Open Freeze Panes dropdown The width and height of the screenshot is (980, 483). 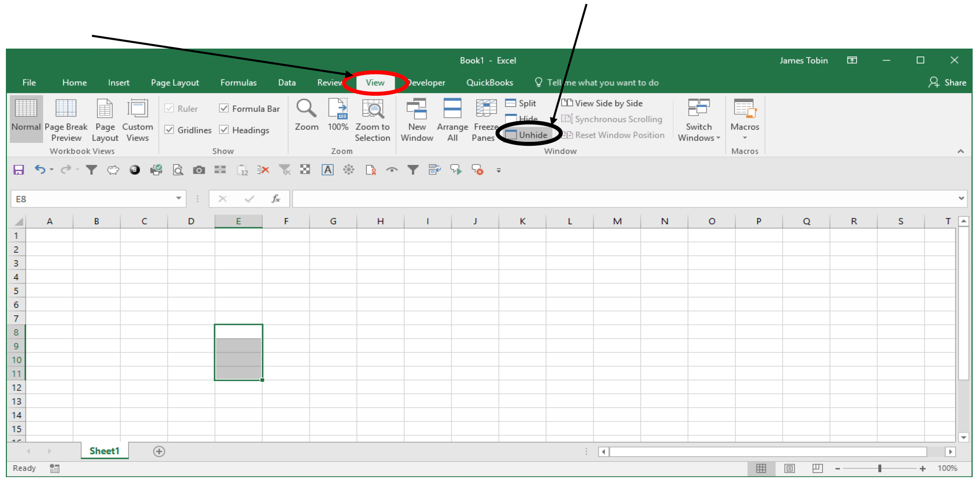pos(485,120)
